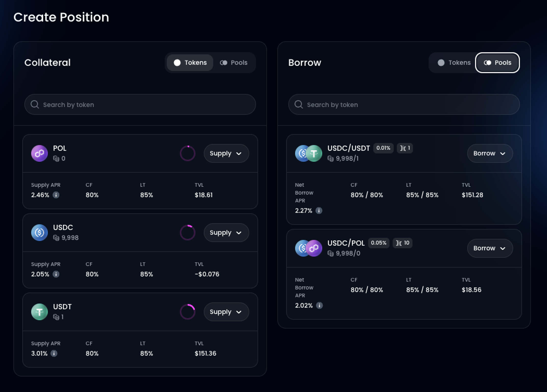The image size is (547, 392).
Task: Click info icon next to 2.27% borrow APR
Action: pyautogui.click(x=319, y=211)
